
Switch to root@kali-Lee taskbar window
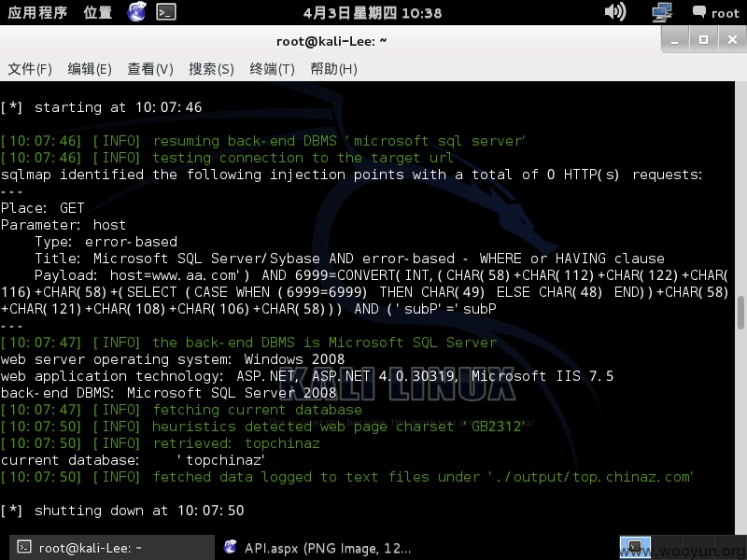tap(112, 548)
